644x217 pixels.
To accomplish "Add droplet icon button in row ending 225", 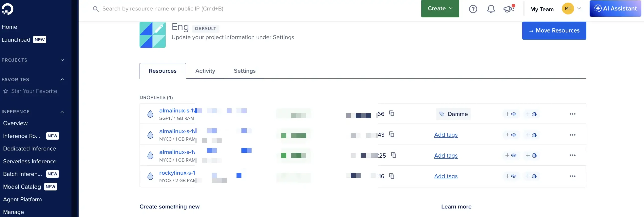I will click(531, 155).
